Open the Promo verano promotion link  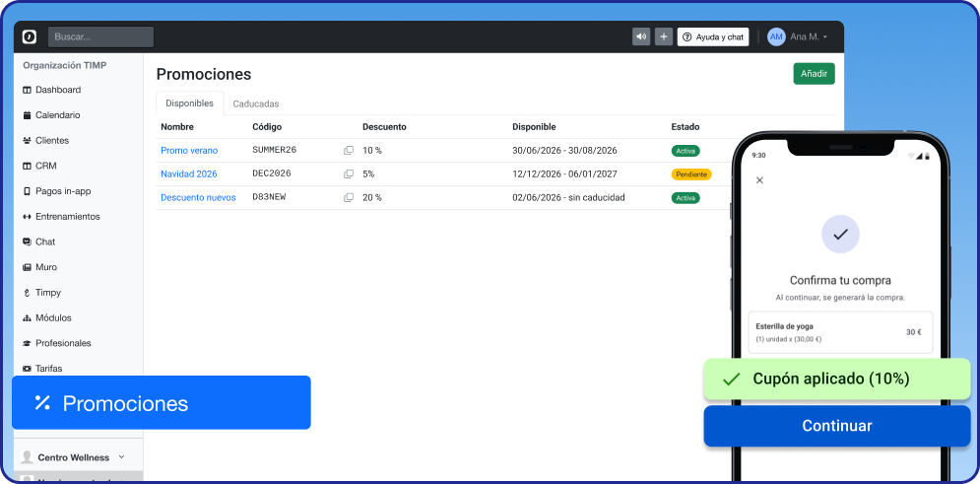click(189, 151)
